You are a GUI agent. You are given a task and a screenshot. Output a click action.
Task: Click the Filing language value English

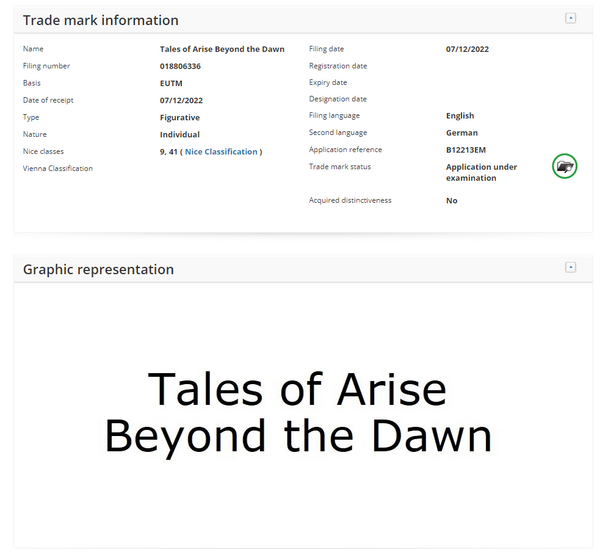pyautogui.click(x=460, y=116)
